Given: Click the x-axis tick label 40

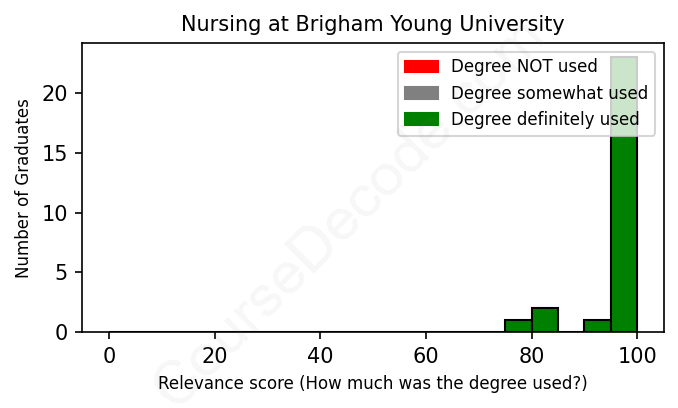Looking at the screenshot, I should (320, 355).
